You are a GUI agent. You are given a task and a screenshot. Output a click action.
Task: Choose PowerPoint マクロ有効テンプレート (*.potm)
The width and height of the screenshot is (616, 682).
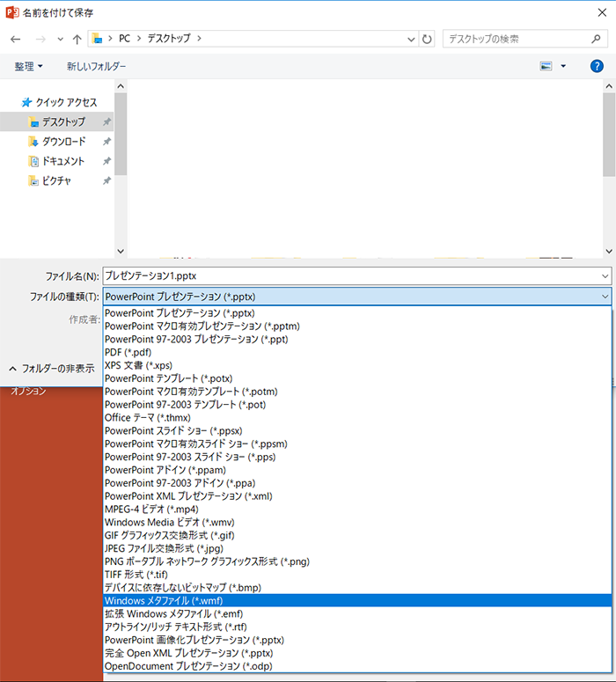tap(357, 392)
